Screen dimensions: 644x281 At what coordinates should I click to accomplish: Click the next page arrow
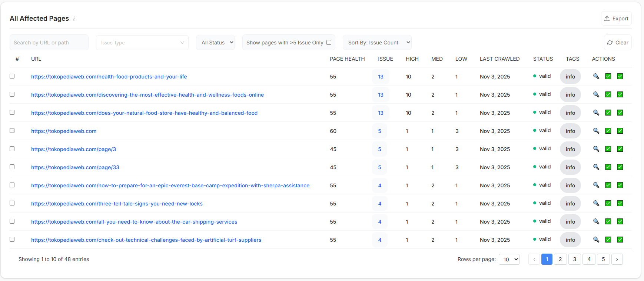pos(617,259)
